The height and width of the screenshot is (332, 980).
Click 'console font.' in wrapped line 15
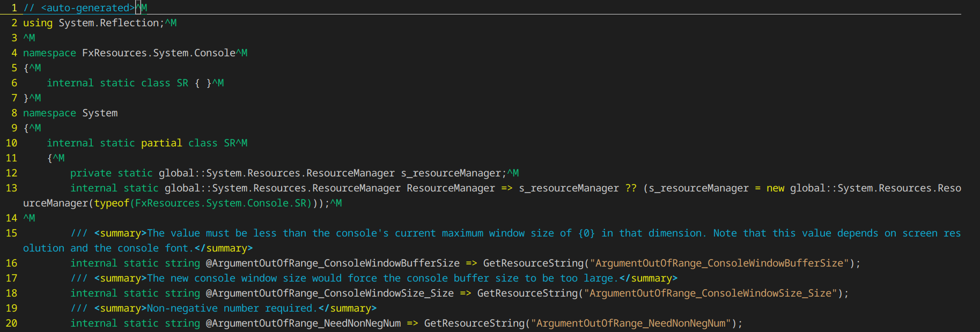point(156,248)
